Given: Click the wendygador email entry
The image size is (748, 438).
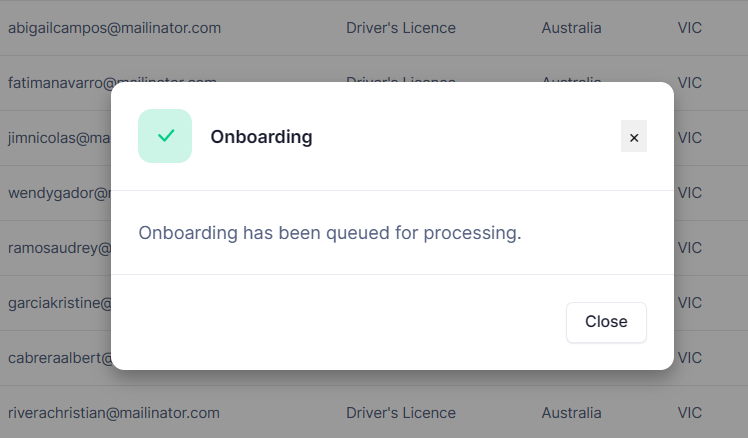Looking at the screenshot, I should [59, 193].
